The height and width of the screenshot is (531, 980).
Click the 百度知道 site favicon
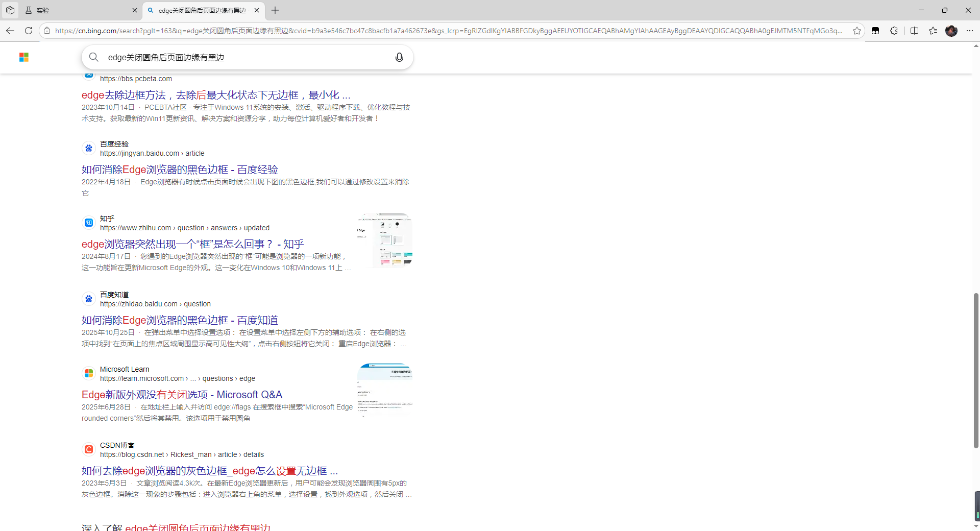[x=89, y=299]
